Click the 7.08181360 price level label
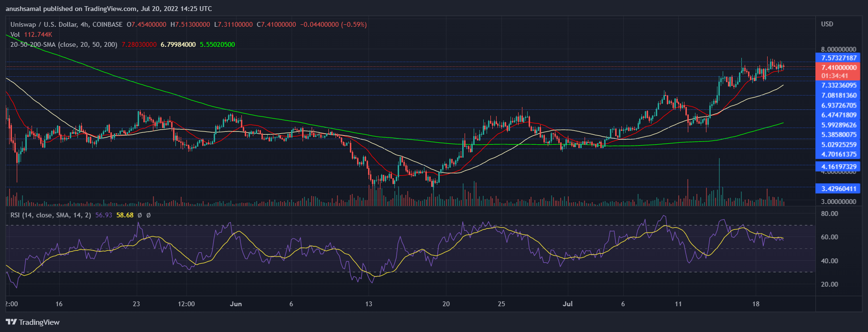The height and width of the screenshot is (332, 868). (839, 95)
